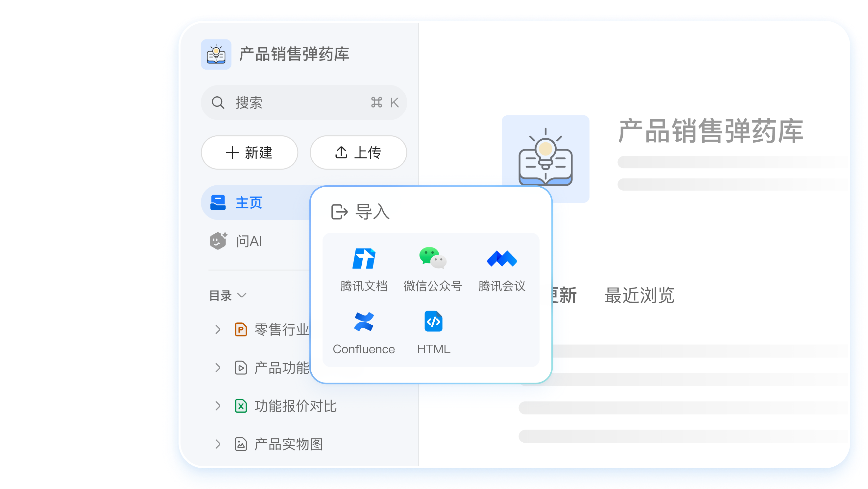Click the blue 主页 drawer icon
The image size is (868, 489).
click(x=218, y=203)
